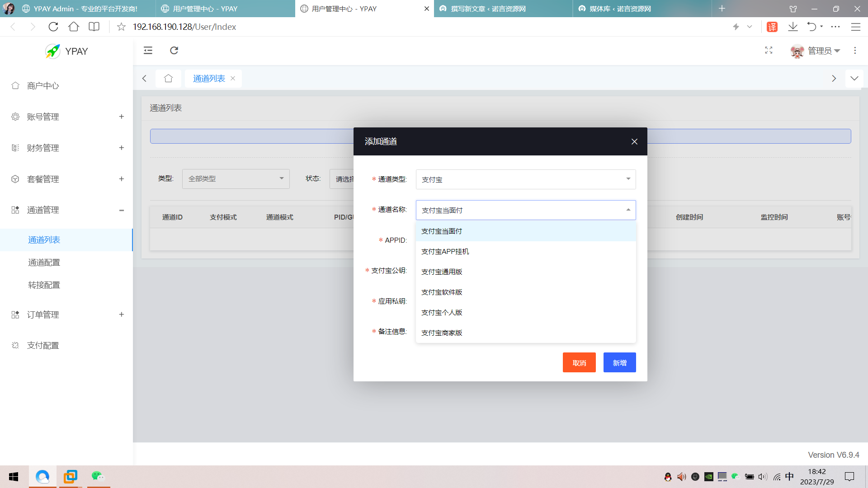Open WeChat from the taskbar
The width and height of the screenshot is (868, 488).
click(x=98, y=476)
